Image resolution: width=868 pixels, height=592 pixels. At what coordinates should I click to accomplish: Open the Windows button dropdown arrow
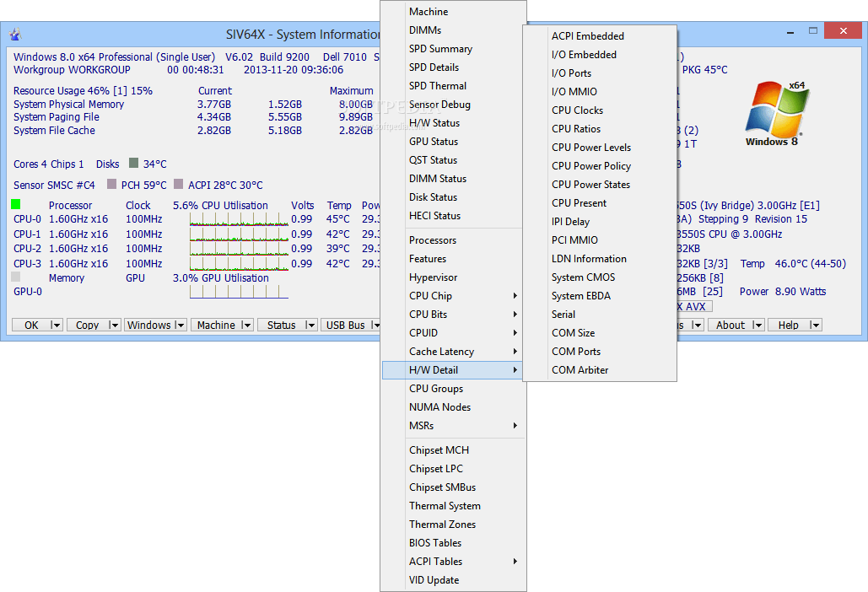[x=181, y=325]
